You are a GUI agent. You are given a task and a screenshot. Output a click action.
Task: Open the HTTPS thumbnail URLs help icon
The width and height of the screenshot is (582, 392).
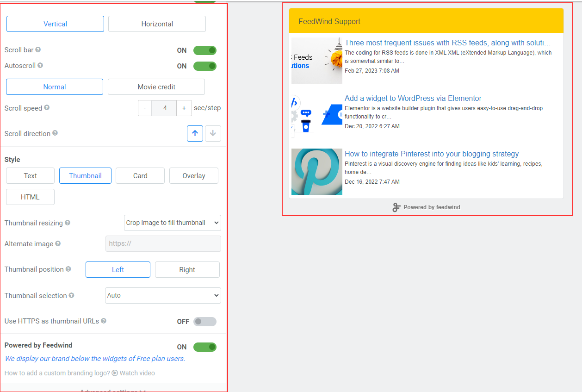[104, 321]
